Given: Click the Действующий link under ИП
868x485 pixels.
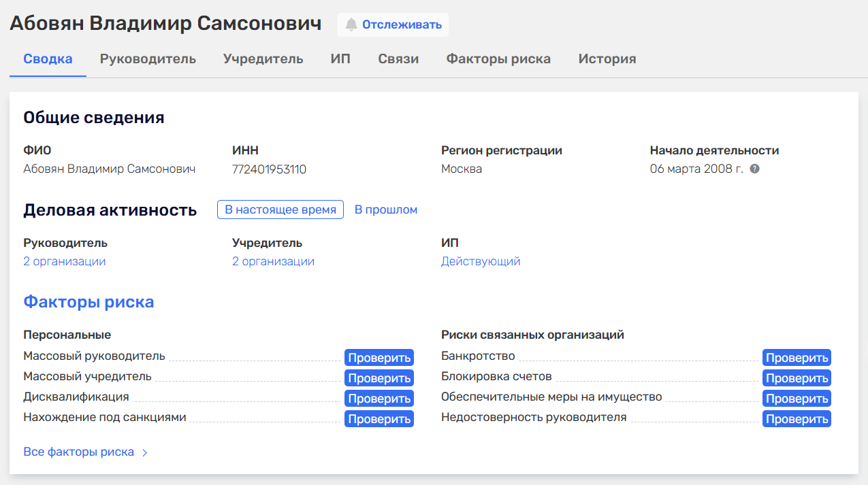Looking at the screenshot, I should click(x=481, y=261).
